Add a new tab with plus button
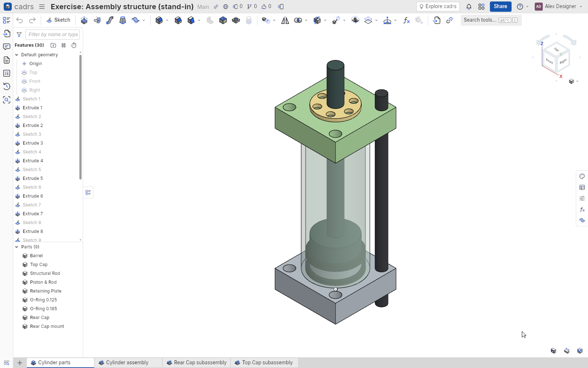 point(20,363)
